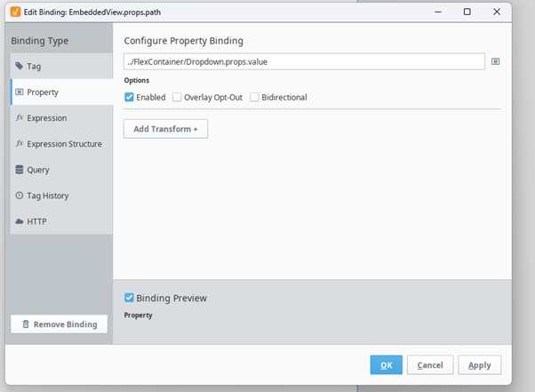
Task: Open the Add Transform + menu
Action: 165,129
